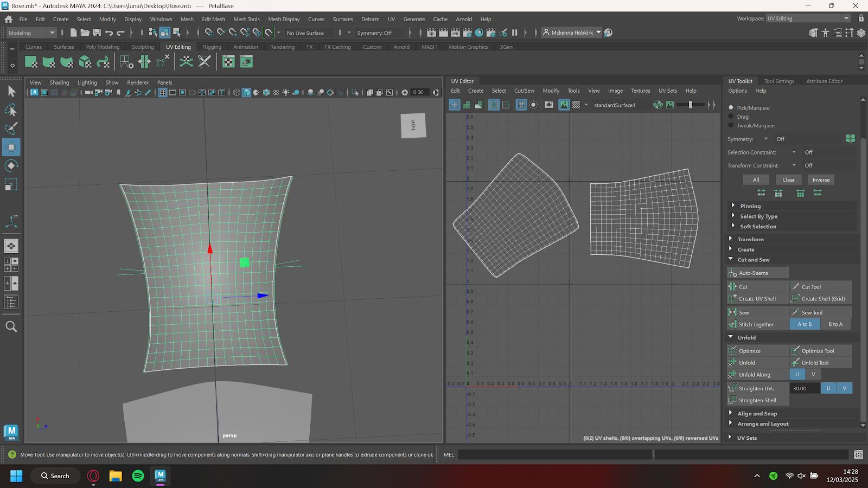The height and width of the screenshot is (488, 868).
Task: Click the Straighten UVs angle input field
Action: tap(805, 388)
